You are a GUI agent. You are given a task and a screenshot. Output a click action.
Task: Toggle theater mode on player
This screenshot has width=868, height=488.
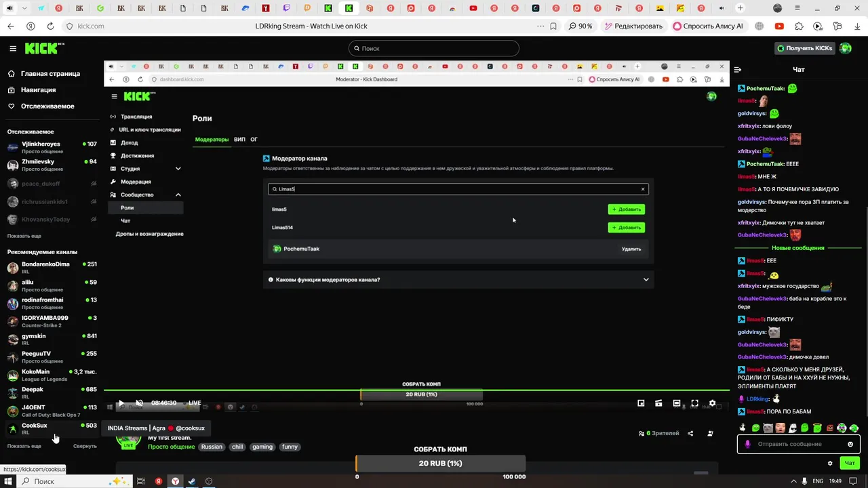click(676, 403)
